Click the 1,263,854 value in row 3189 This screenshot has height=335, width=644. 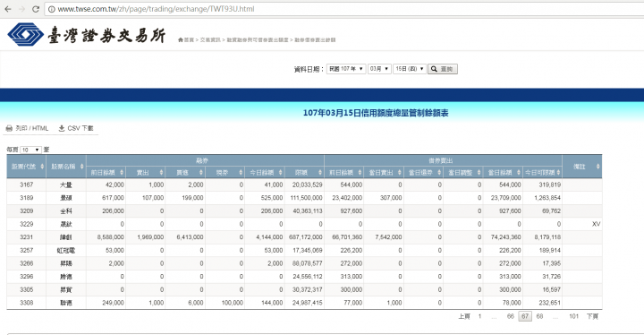coord(547,198)
